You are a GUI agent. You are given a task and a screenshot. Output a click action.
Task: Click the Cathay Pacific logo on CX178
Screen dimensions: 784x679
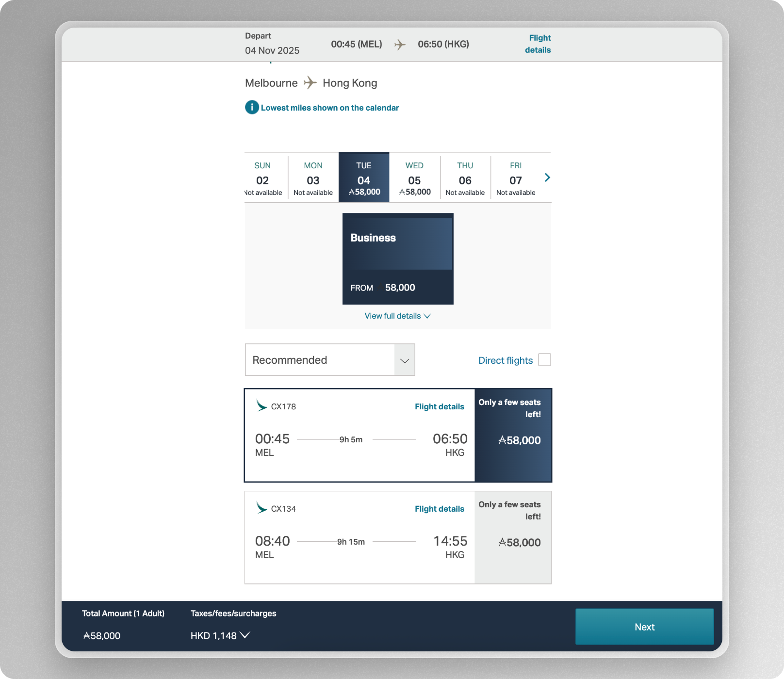[x=261, y=405]
